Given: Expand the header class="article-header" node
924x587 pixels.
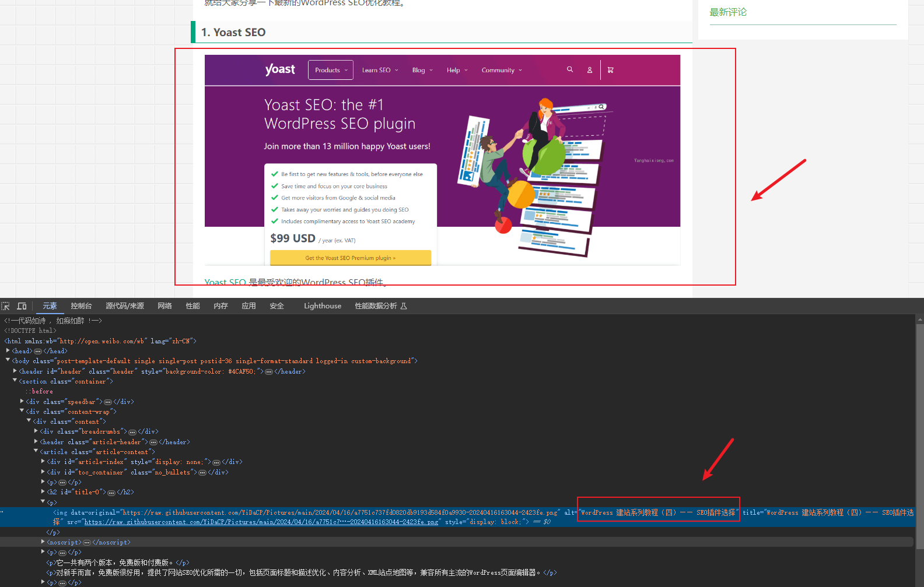Looking at the screenshot, I should [36, 441].
